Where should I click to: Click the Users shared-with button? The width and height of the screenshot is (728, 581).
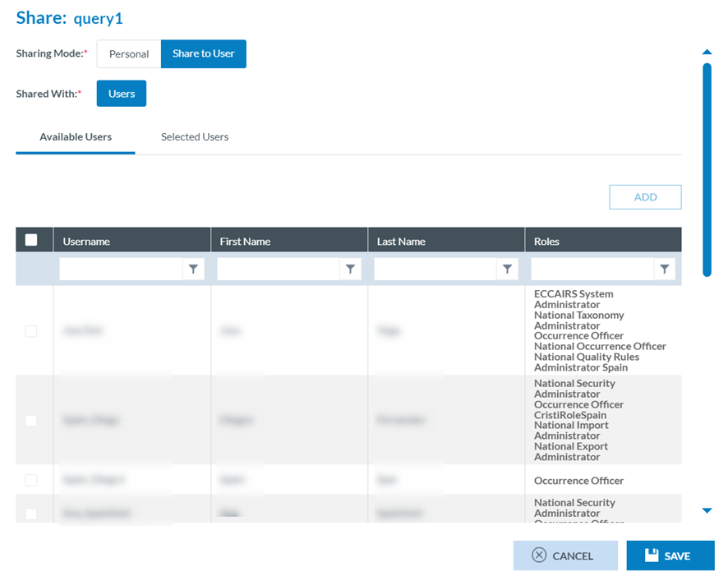tap(122, 94)
